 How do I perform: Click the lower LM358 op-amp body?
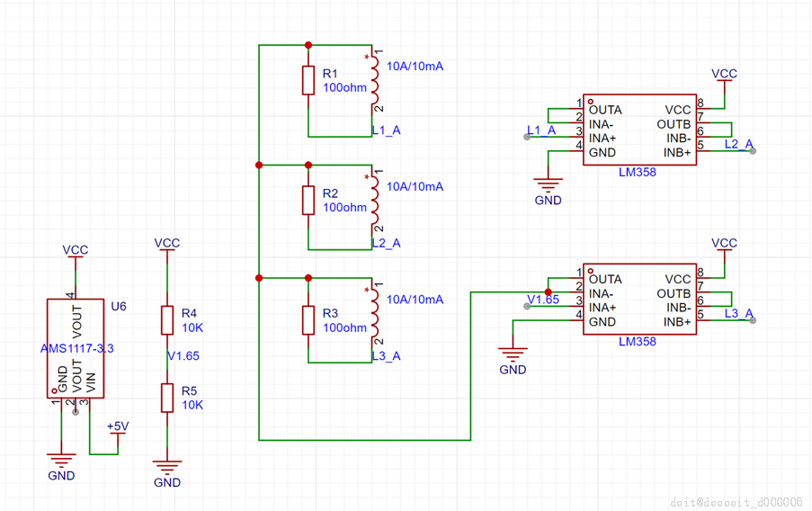click(x=639, y=299)
